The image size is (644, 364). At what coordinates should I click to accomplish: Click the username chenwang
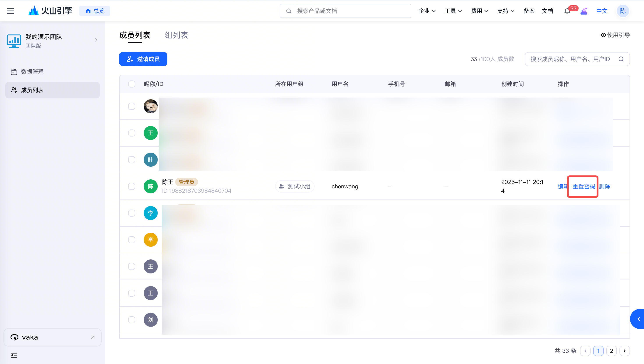point(345,187)
